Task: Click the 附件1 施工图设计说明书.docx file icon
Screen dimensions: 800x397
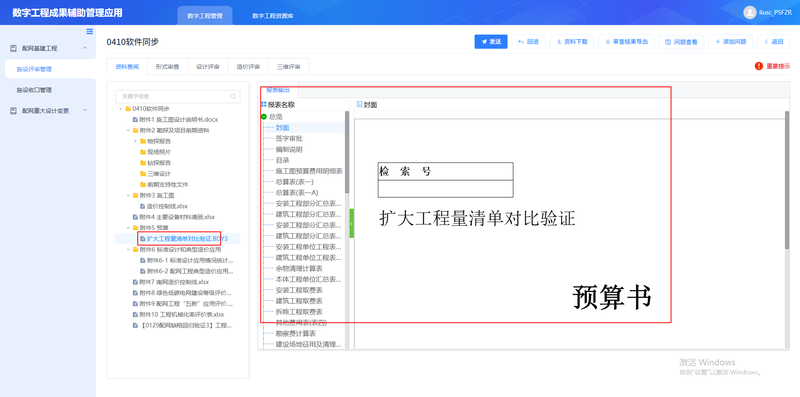Action: point(135,119)
